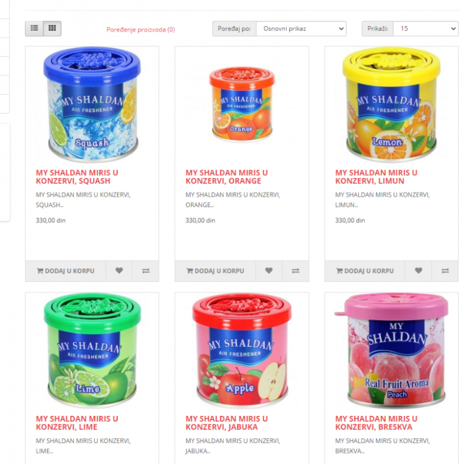Open the Osnovni prikaz sort dropdown
This screenshot has width=476, height=464.
point(301,29)
